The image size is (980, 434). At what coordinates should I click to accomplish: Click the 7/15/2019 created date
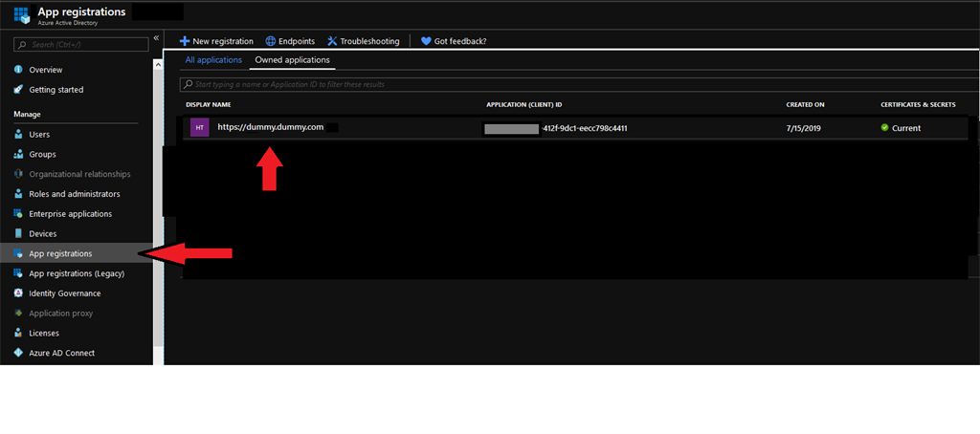point(803,128)
